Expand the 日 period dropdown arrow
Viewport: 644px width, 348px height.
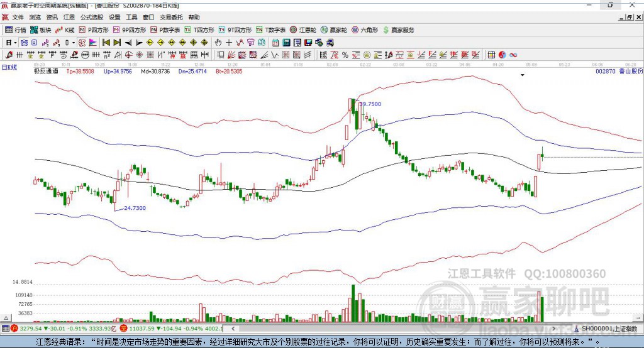tap(16, 43)
